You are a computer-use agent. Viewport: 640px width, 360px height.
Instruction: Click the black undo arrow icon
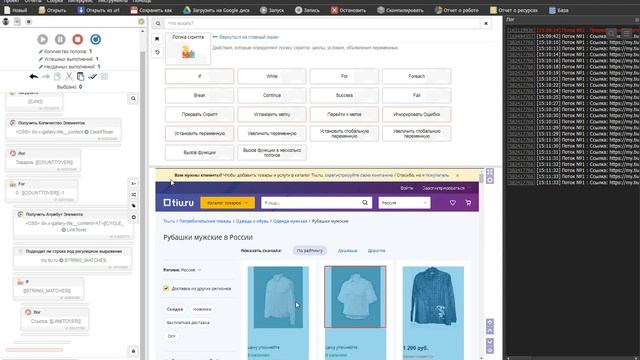point(33,76)
